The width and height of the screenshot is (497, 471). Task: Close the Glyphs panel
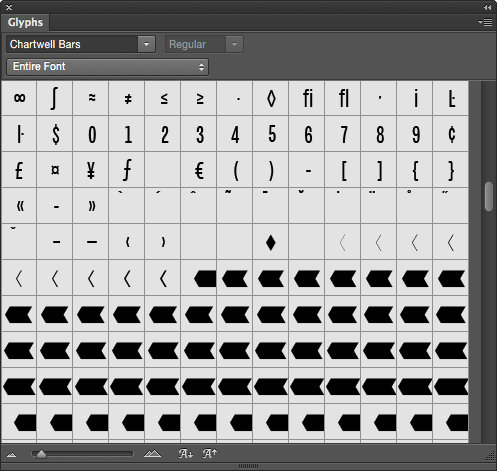[9, 7]
